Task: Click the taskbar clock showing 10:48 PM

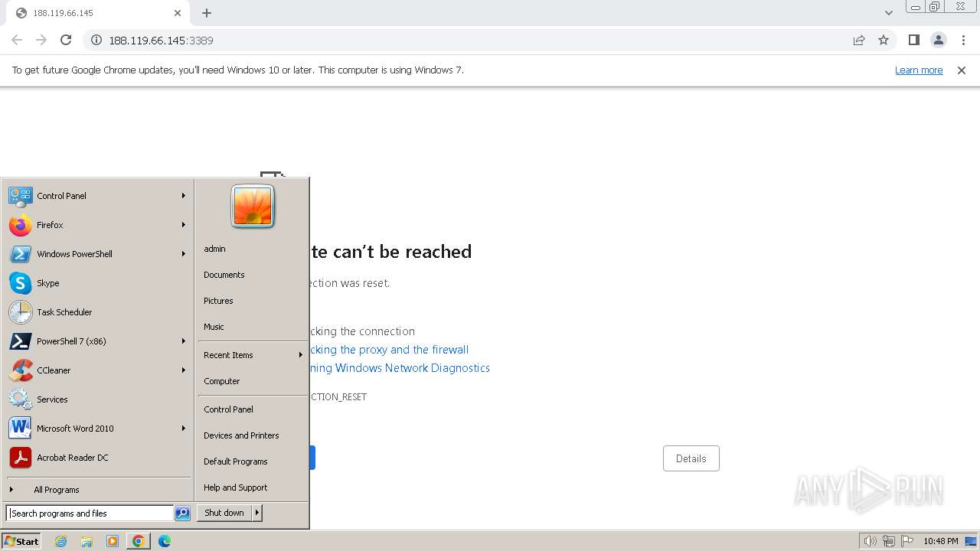Action: [940, 541]
